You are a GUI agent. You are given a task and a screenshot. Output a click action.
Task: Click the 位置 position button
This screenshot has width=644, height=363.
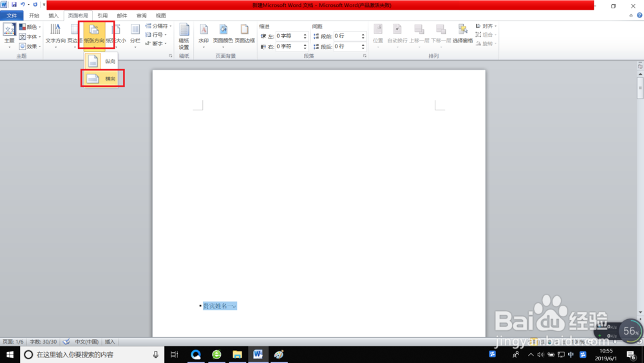[x=378, y=35]
